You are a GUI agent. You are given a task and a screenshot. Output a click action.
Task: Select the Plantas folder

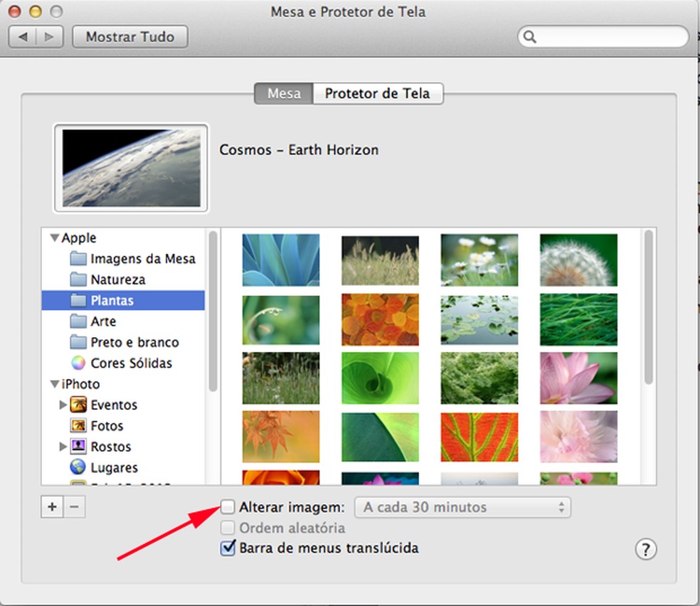(x=123, y=300)
